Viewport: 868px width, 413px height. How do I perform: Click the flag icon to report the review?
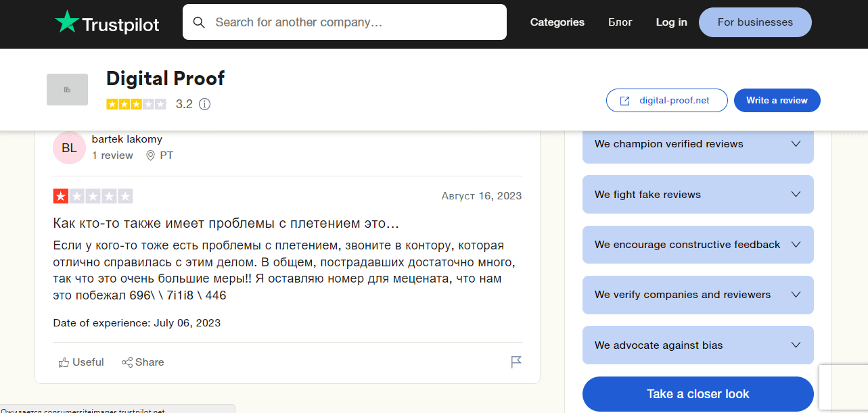(x=516, y=362)
